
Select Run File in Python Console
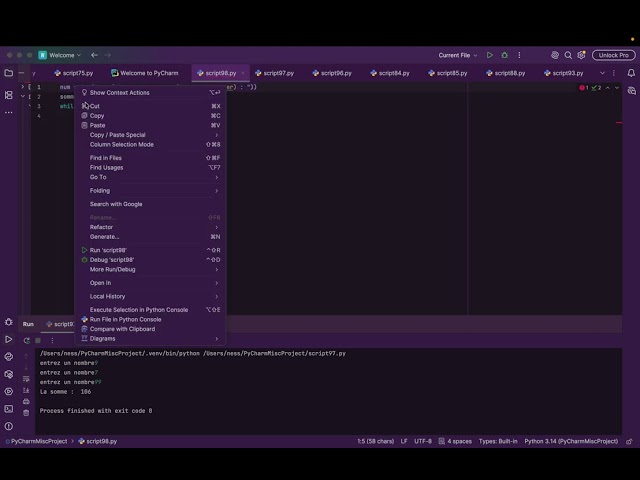tap(151, 320)
